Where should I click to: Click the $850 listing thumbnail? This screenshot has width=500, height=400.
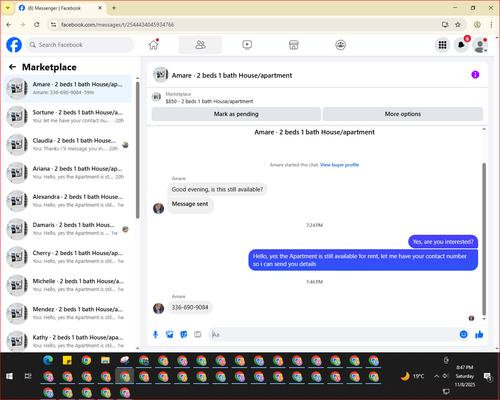(x=156, y=97)
